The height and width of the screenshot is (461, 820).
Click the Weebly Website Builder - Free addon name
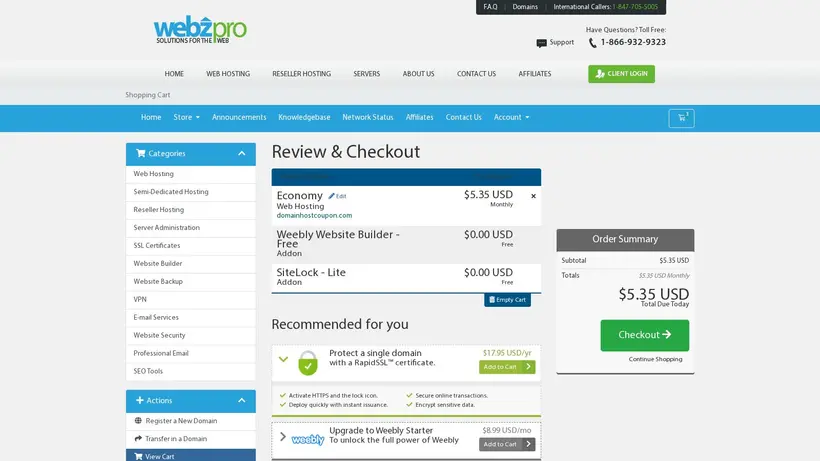338,239
